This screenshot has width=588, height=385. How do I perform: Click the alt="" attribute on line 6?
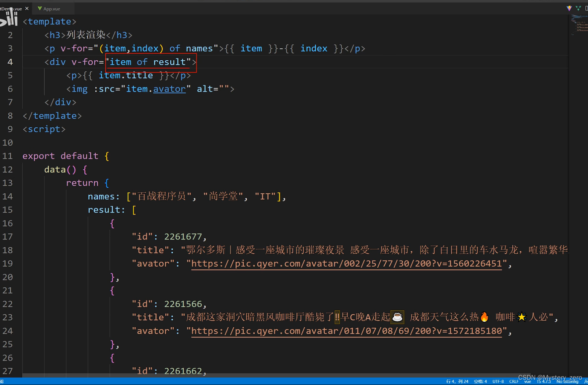tap(213, 89)
